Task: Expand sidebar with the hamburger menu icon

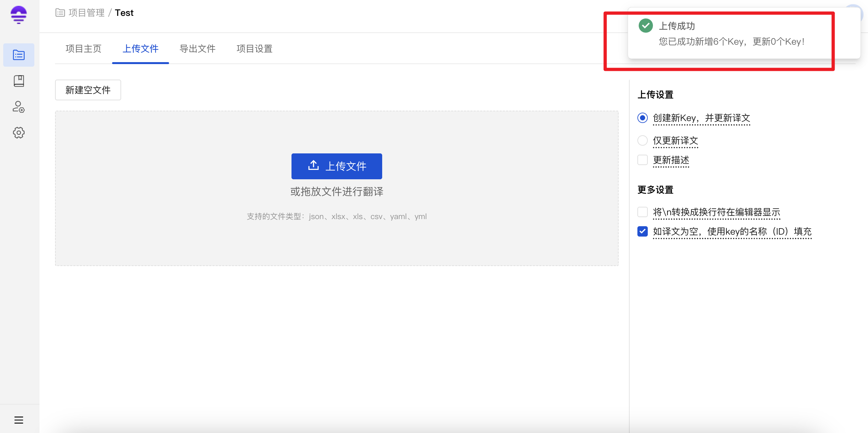Action: click(18, 420)
